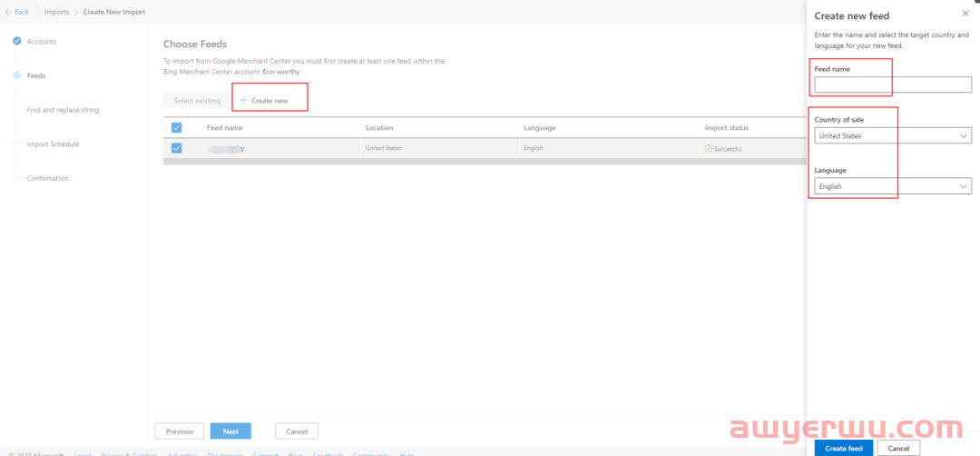This screenshot has width=980, height=456.
Task: Click the Previous button
Action: (180, 431)
